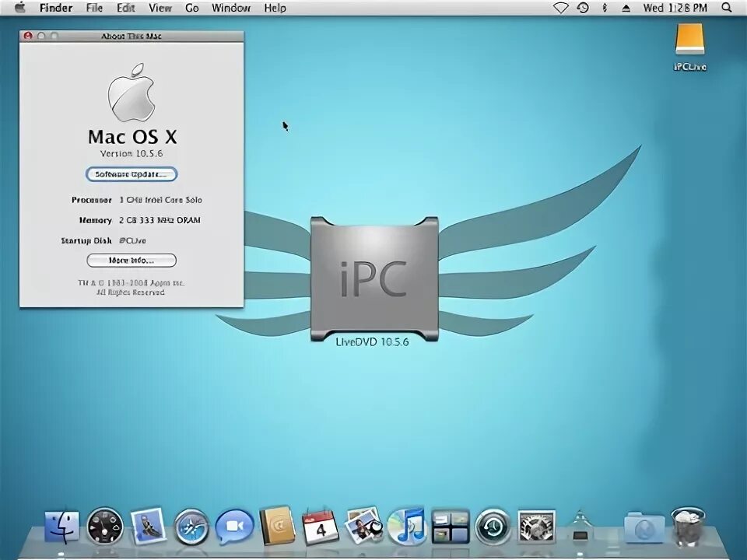Open the Go menu

[192, 8]
